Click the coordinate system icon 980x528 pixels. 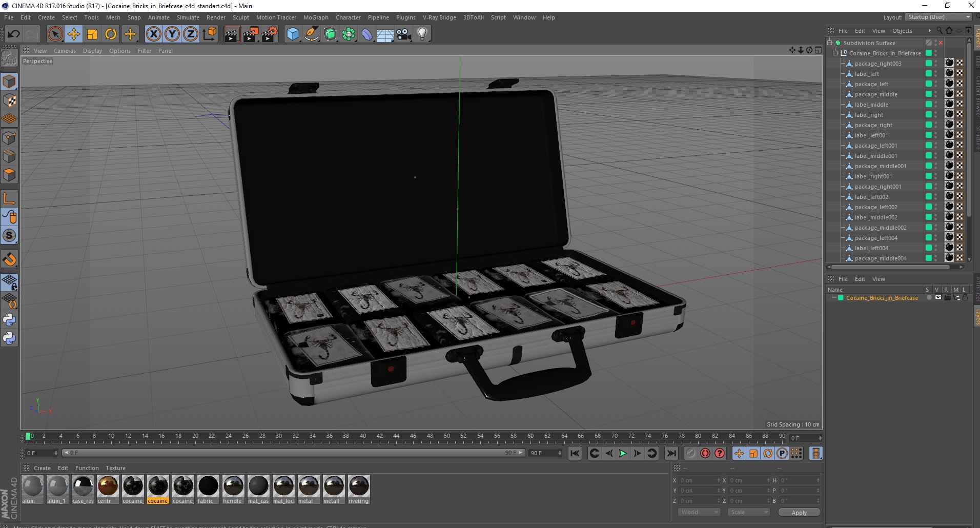[x=210, y=34]
